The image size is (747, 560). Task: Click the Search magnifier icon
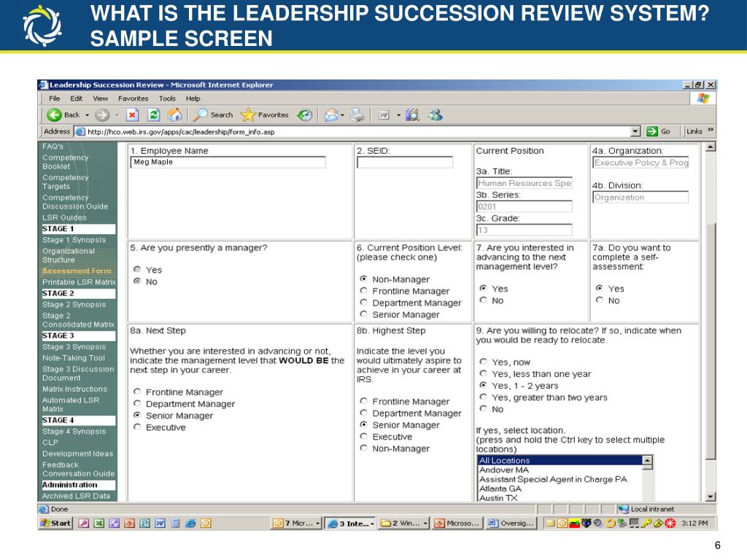(200, 114)
